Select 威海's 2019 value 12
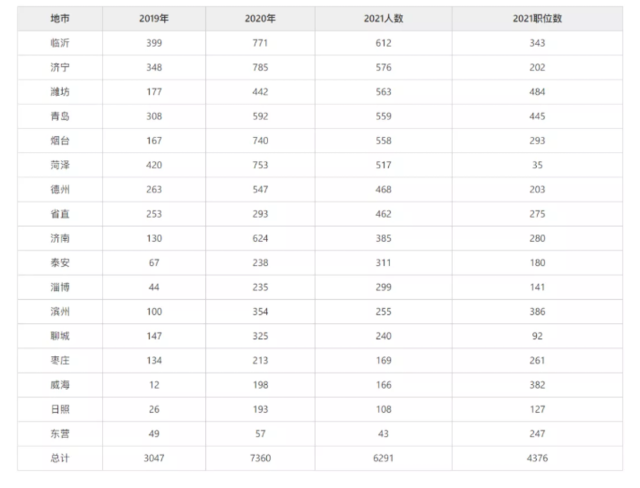This screenshot has height=488, width=640. [x=154, y=385]
